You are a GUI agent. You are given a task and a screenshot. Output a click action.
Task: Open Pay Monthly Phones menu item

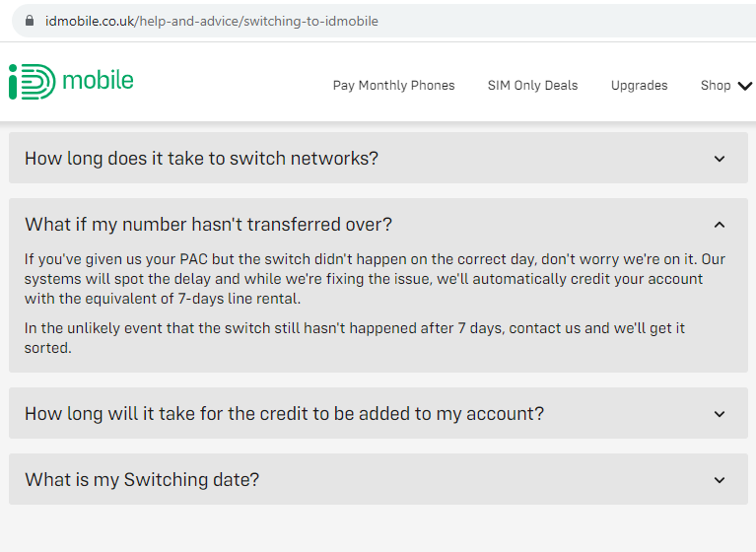tap(393, 86)
